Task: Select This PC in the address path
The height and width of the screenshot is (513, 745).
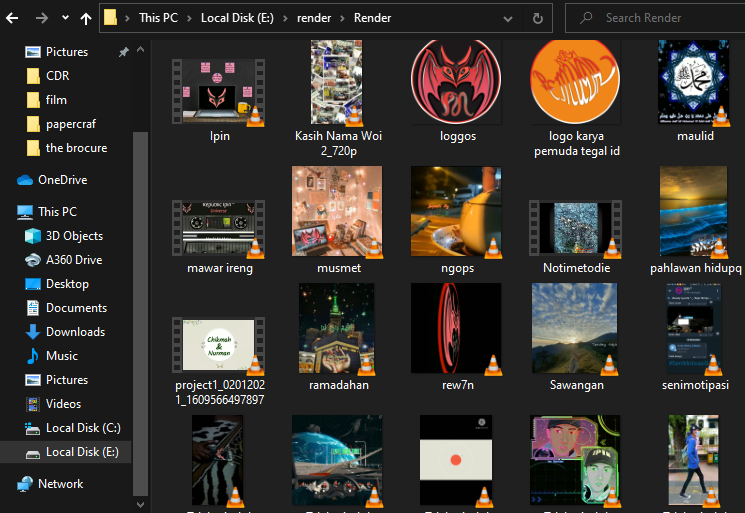Action: tap(158, 18)
